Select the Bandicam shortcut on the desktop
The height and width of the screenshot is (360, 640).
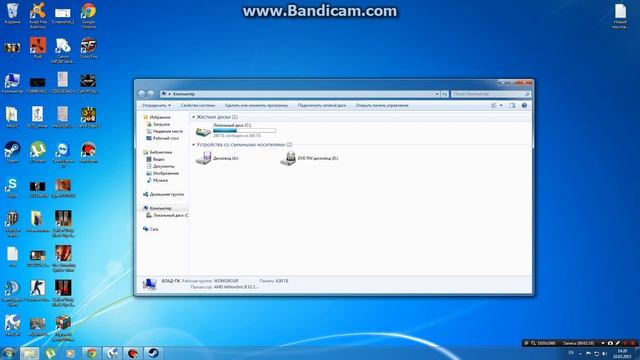tap(88, 152)
